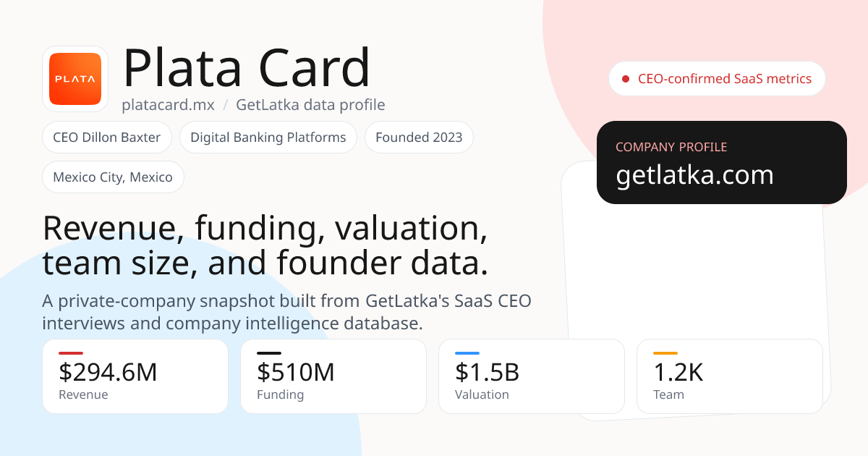Image resolution: width=868 pixels, height=456 pixels.
Task: Click the orange accent bar above Team
Action: click(665, 353)
